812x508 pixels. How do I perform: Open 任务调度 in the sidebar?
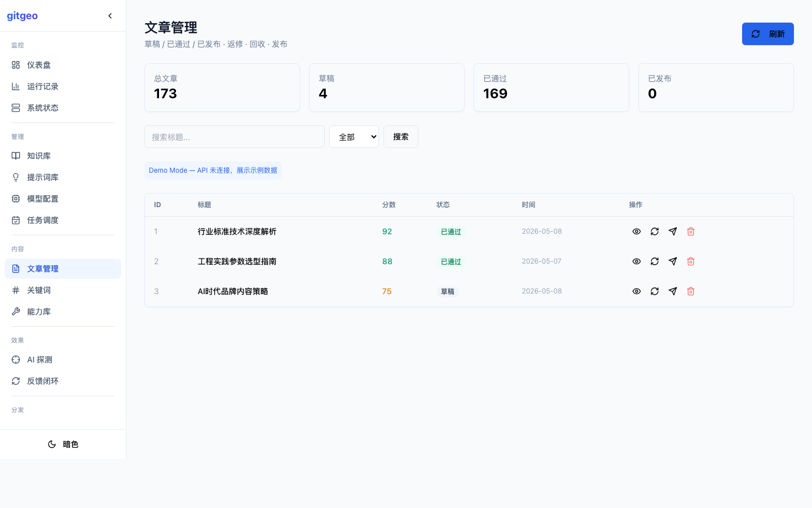coord(63,220)
